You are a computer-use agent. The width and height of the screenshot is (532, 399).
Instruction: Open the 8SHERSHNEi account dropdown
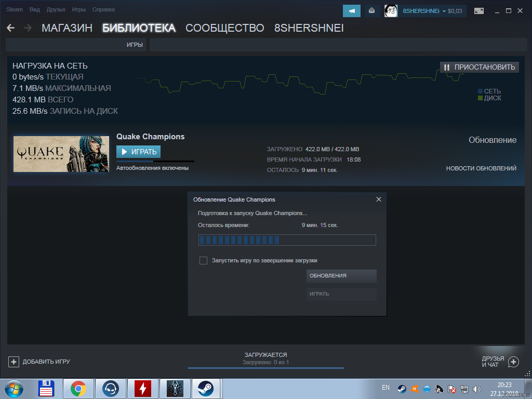tap(424, 11)
